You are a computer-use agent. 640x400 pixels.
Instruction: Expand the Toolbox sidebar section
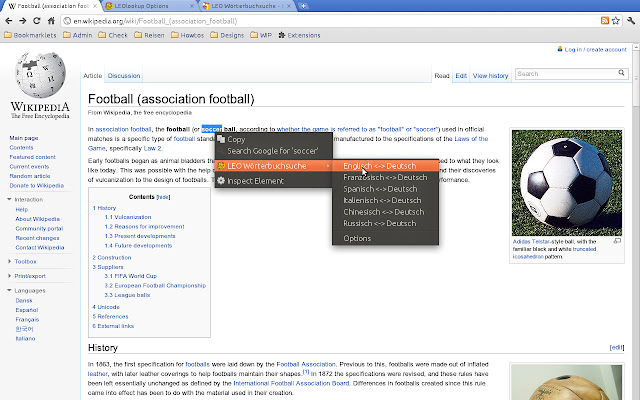click(9, 261)
